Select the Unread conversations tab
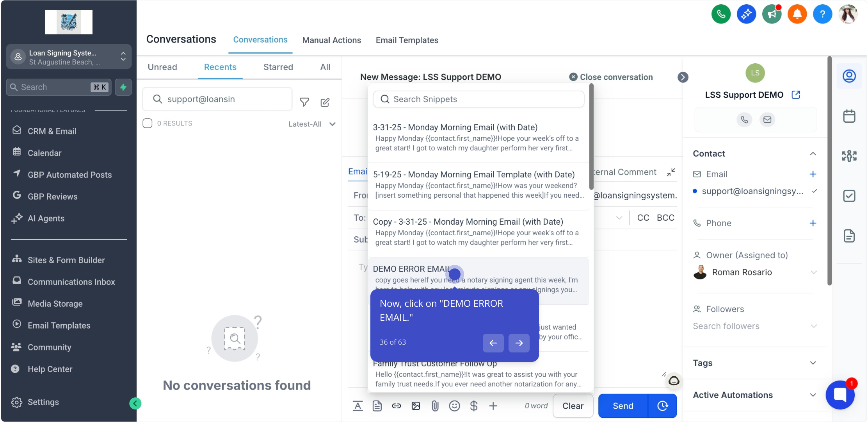This screenshot has height=422, width=868. 162,67
